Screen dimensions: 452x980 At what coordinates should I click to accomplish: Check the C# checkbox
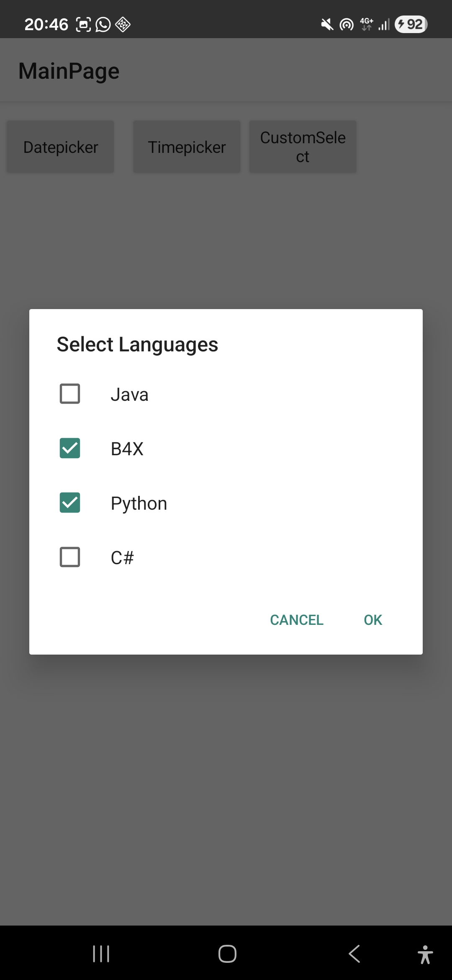coord(70,557)
